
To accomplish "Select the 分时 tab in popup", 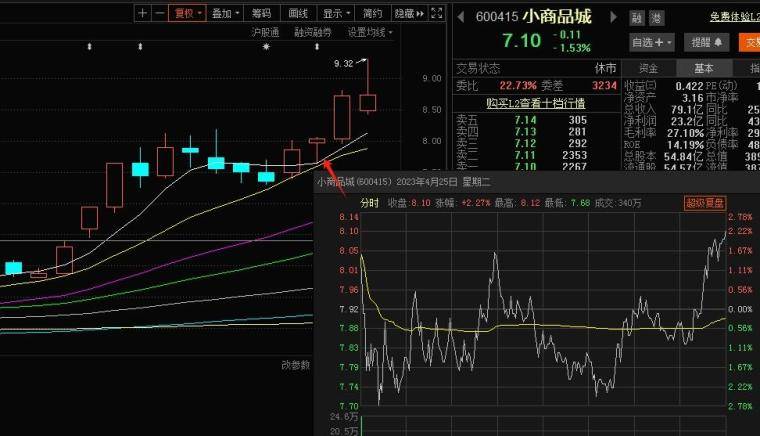I will (369, 203).
